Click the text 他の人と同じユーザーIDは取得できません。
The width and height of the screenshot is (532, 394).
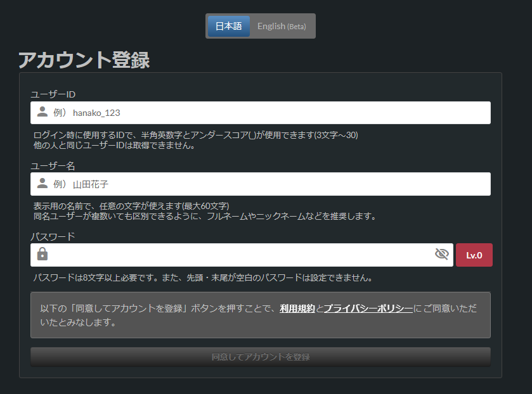(114, 146)
